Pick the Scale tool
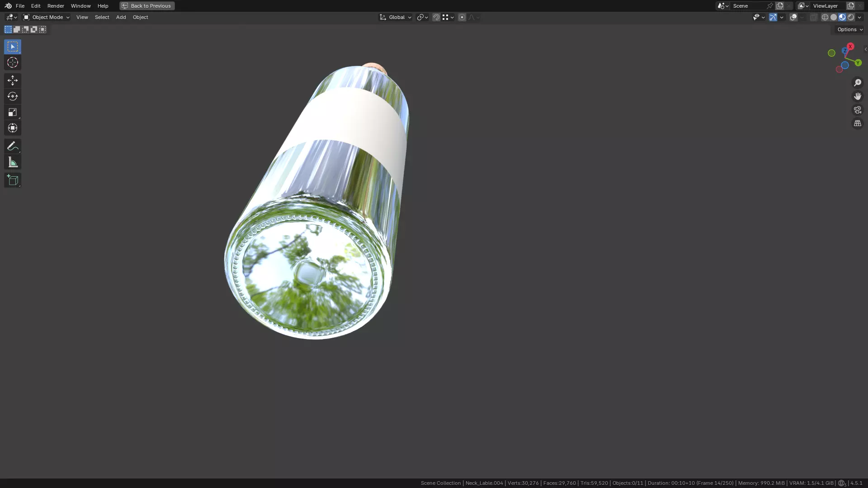868x488 pixels. pos(13,112)
